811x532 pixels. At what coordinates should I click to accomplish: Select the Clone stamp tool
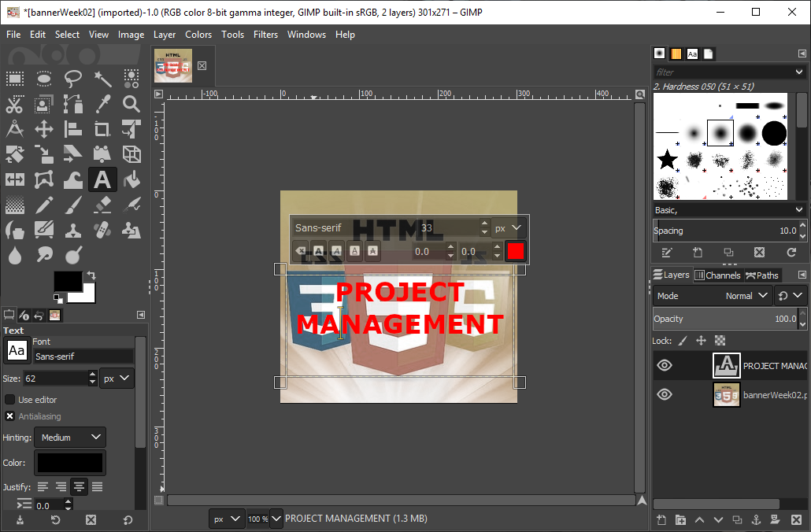(73, 230)
